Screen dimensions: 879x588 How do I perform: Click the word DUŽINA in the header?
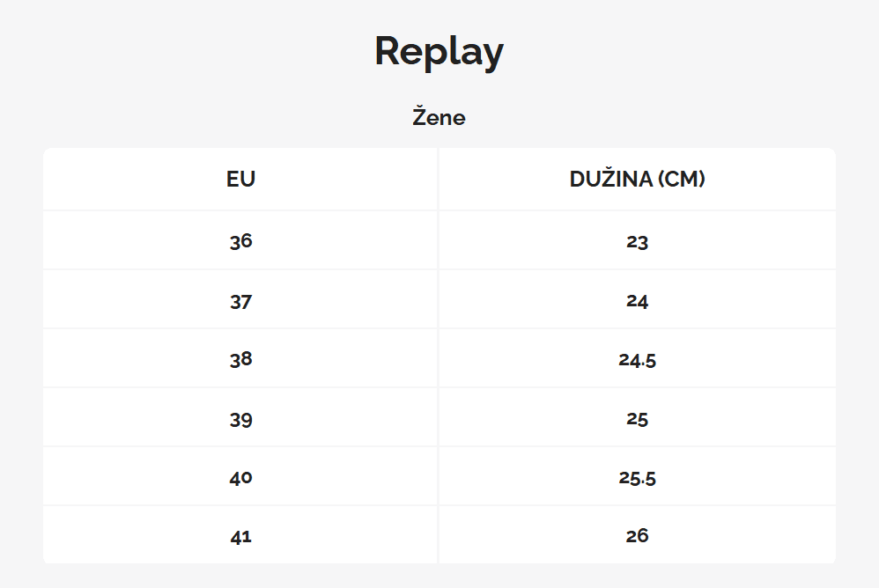coord(609,180)
